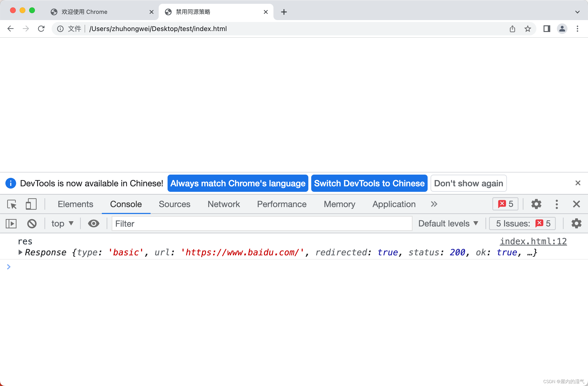Open DevTools settings gear in tab bar

[x=536, y=204]
